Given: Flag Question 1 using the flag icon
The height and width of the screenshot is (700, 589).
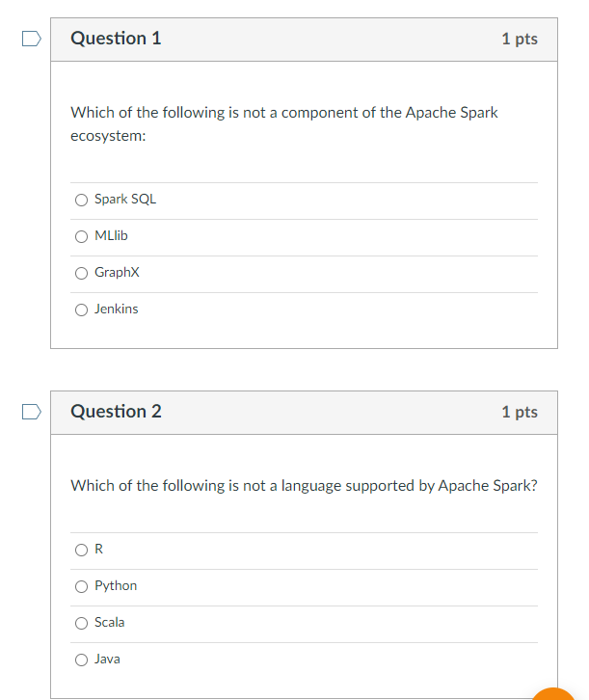Looking at the screenshot, I should coord(32,39).
